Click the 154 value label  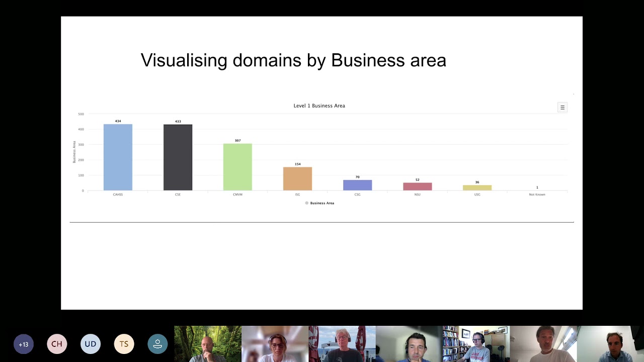click(x=297, y=164)
